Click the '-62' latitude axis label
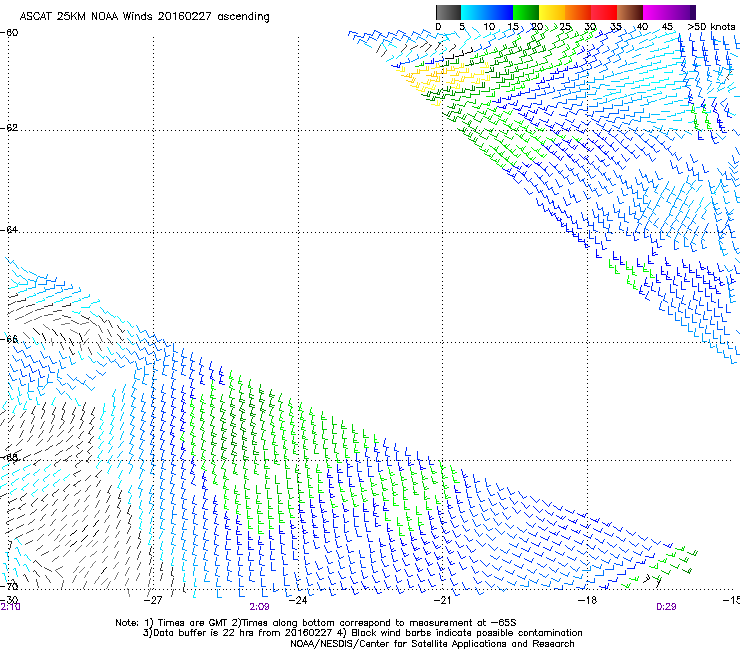Image resolution: width=740 pixels, height=650 pixels. pyautogui.click(x=9, y=128)
